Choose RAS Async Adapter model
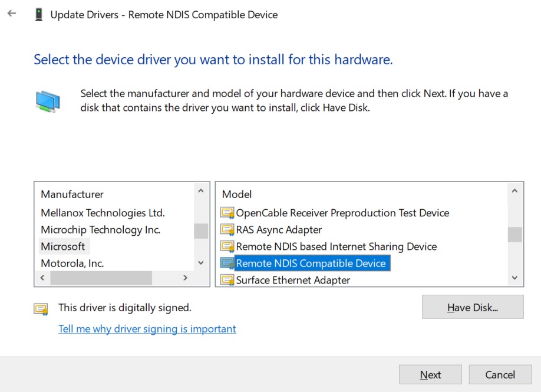 (279, 230)
